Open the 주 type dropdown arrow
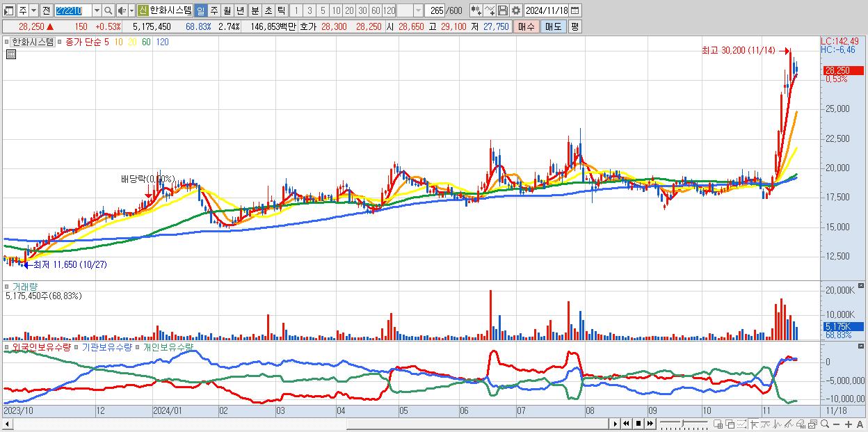The image size is (868, 432). coord(33,10)
